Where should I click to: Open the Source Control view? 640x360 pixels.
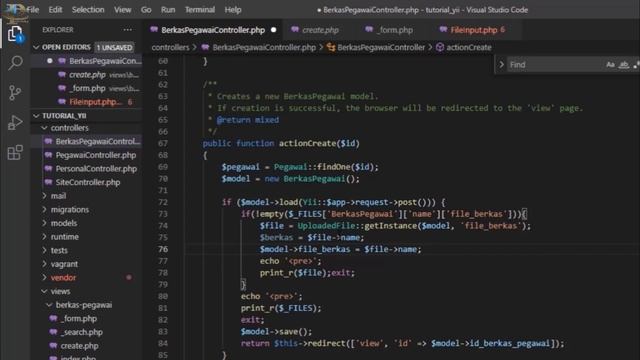pyautogui.click(x=15, y=93)
